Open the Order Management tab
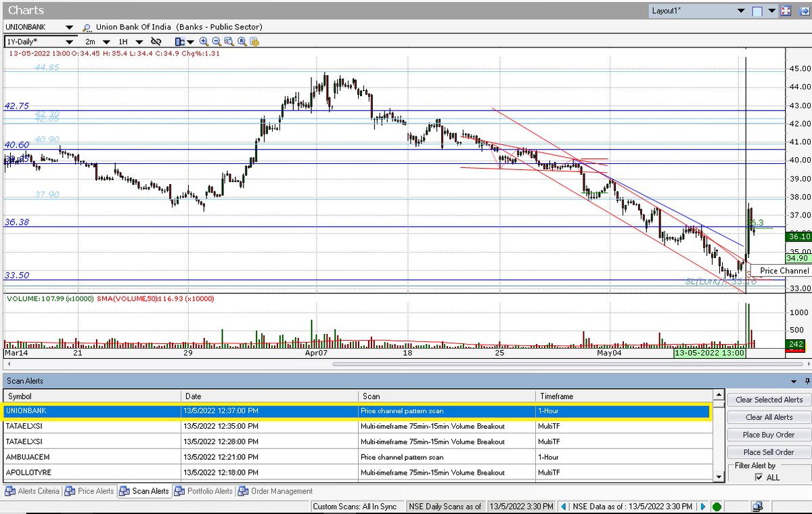This screenshot has width=812, height=514. pos(276,491)
